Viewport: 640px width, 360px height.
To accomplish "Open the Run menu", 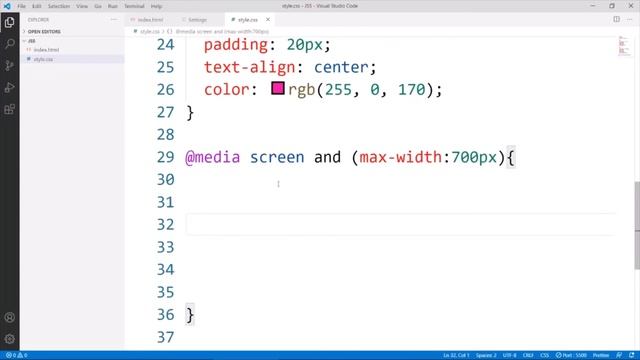I will 112,6.
